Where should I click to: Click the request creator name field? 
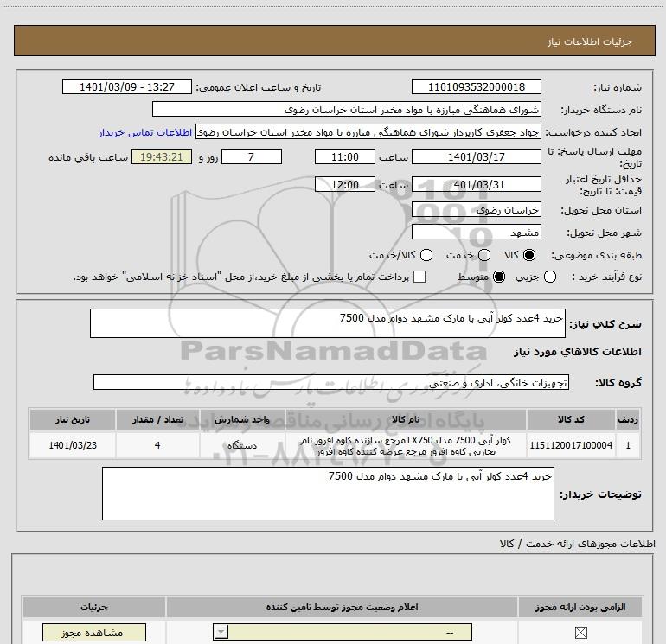368,132
